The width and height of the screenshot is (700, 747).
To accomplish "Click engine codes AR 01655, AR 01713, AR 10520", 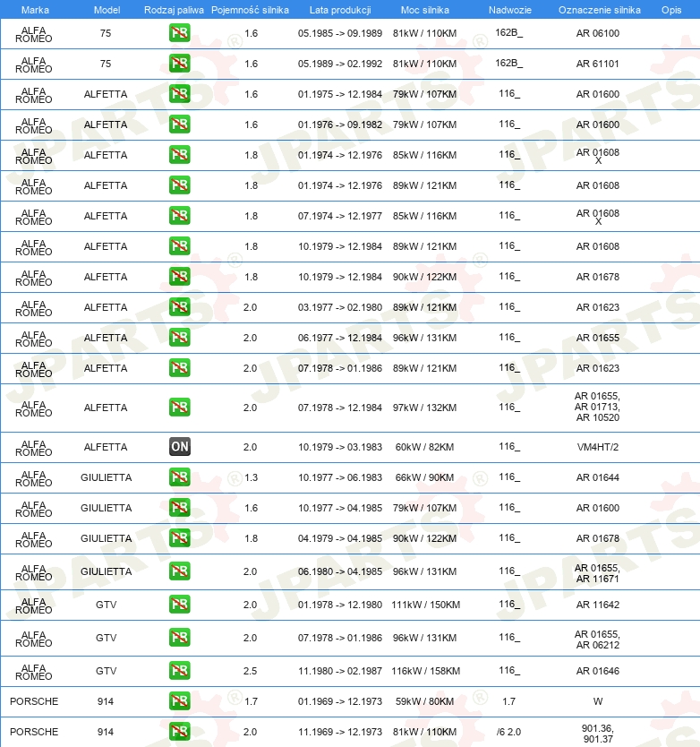I will (597, 407).
